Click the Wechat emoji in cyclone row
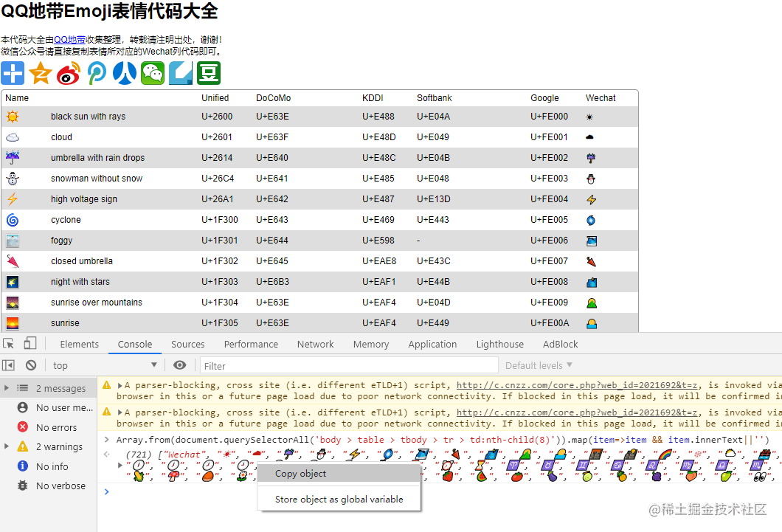 (x=591, y=221)
